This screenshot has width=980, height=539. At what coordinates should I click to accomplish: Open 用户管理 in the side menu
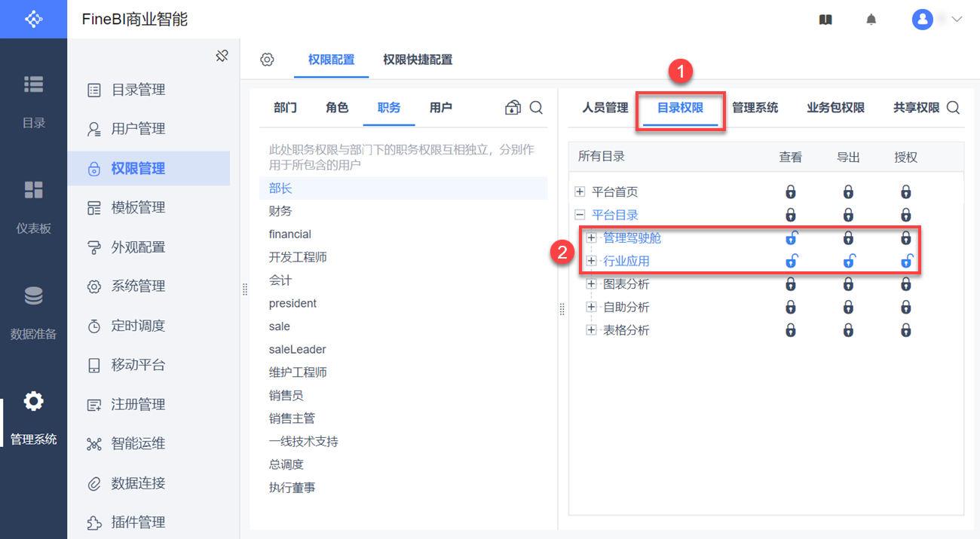[138, 129]
